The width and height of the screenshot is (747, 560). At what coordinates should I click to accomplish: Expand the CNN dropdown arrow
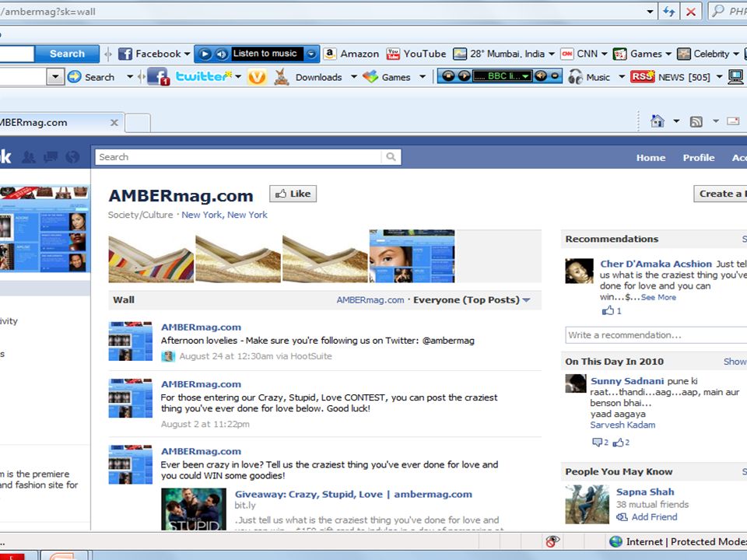[604, 54]
